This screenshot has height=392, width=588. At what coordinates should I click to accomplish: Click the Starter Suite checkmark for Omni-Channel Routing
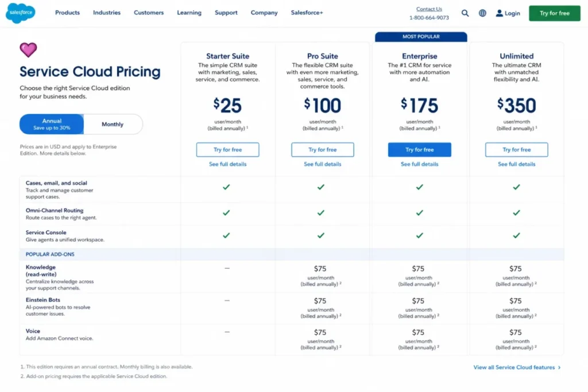tap(226, 212)
